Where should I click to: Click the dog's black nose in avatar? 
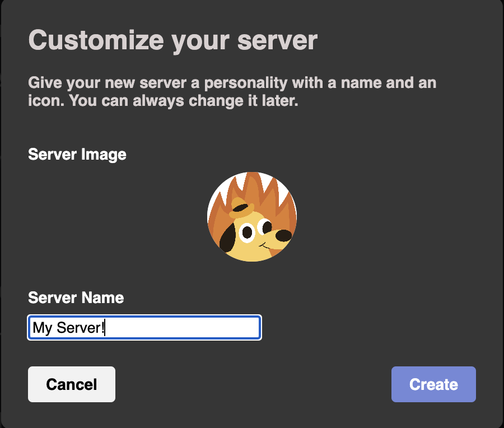(x=284, y=235)
